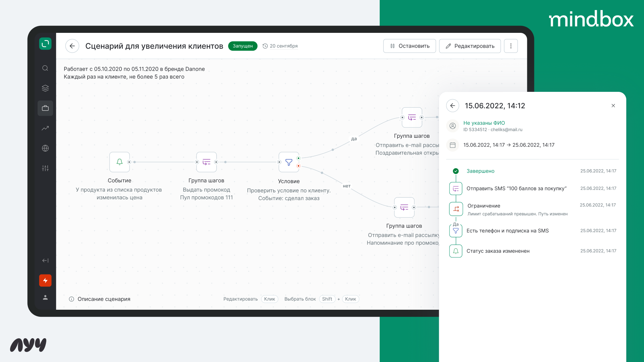Click the Редактировать edit button

(470, 46)
